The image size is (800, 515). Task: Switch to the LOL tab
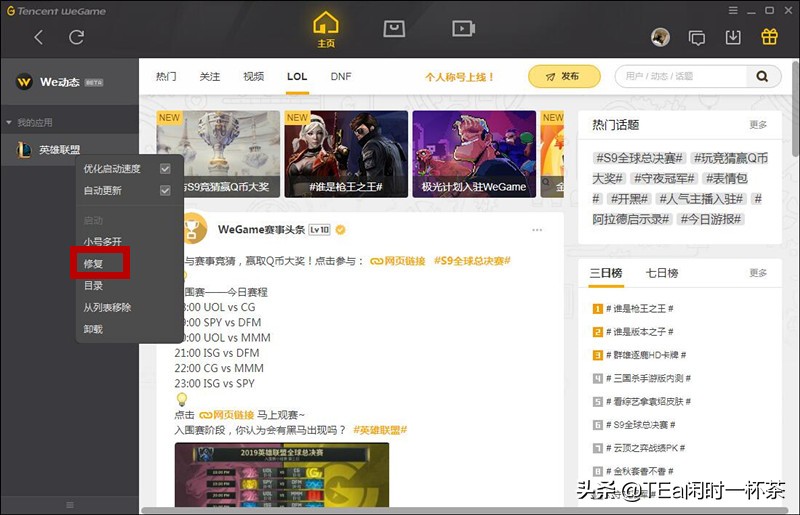click(297, 77)
